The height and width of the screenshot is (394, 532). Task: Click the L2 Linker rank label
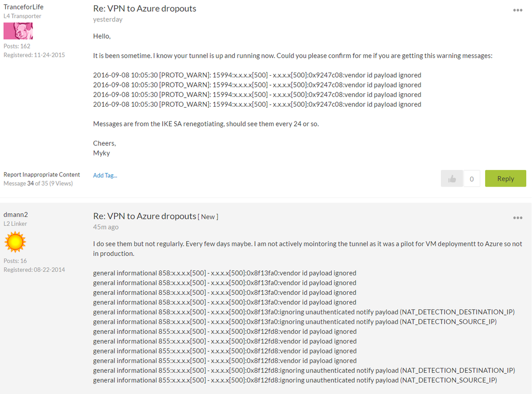[x=15, y=224]
